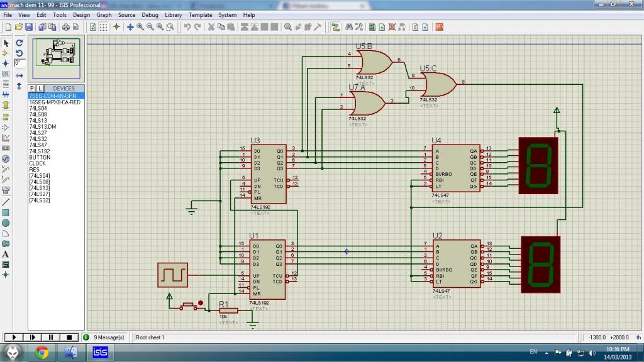Viewport: 644px width, 362px height.
Task: Open the Library menu
Action: [173, 14]
